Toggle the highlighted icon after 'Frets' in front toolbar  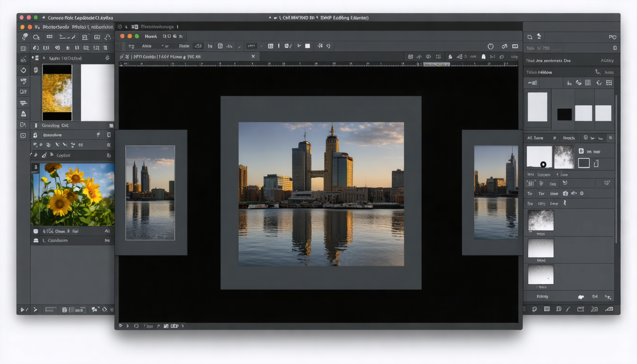[198, 46]
